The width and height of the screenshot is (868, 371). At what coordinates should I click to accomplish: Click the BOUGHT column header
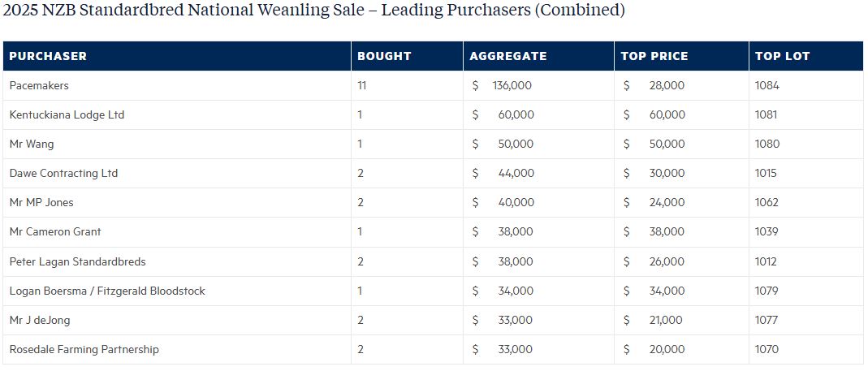coord(384,56)
